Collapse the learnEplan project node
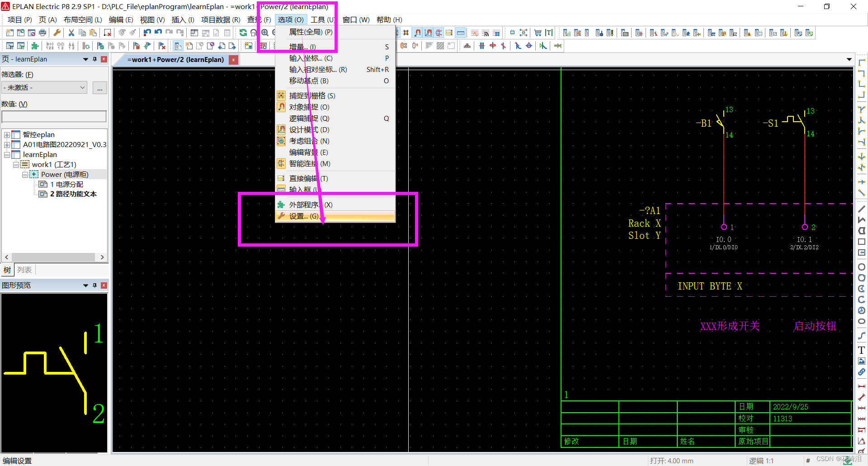The width and height of the screenshot is (868, 466). (7, 155)
